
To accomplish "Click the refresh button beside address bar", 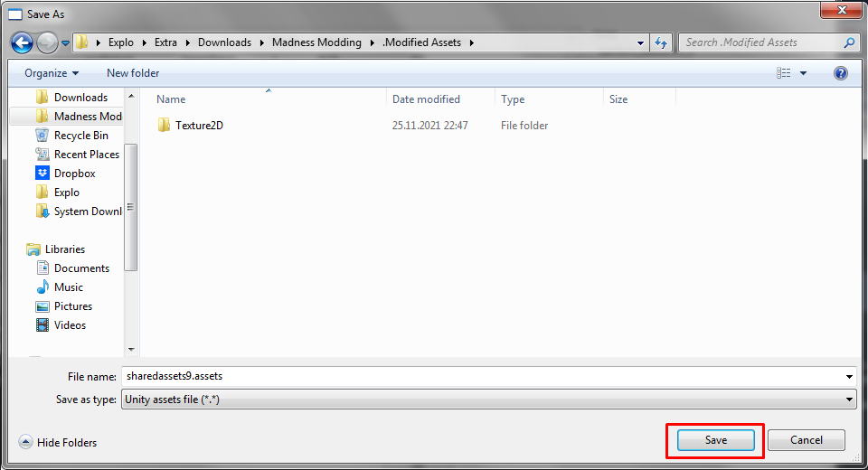I will [661, 42].
